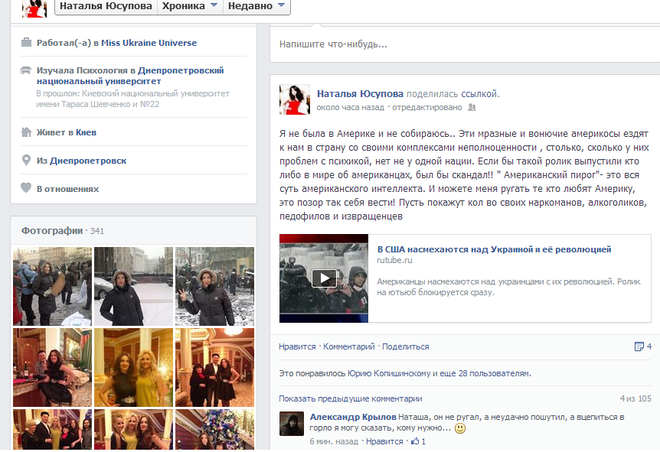Click the rutube.ru source text
The image size is (660, 452).
coord(394,260)
